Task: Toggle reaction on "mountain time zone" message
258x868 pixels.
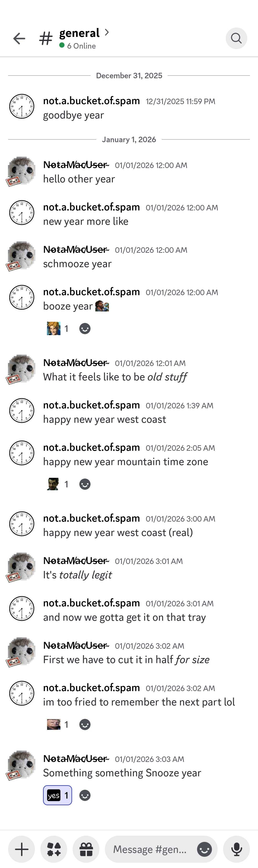Action: coord(58,484)
